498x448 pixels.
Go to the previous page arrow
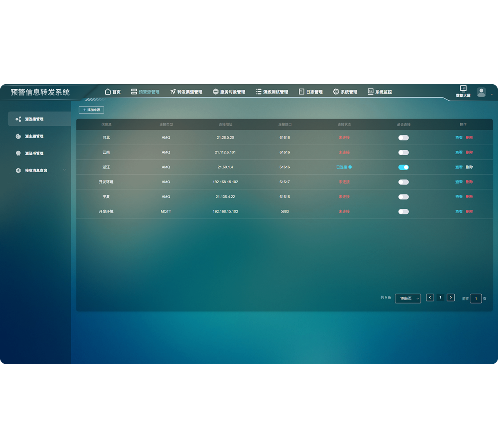(430, 297)
